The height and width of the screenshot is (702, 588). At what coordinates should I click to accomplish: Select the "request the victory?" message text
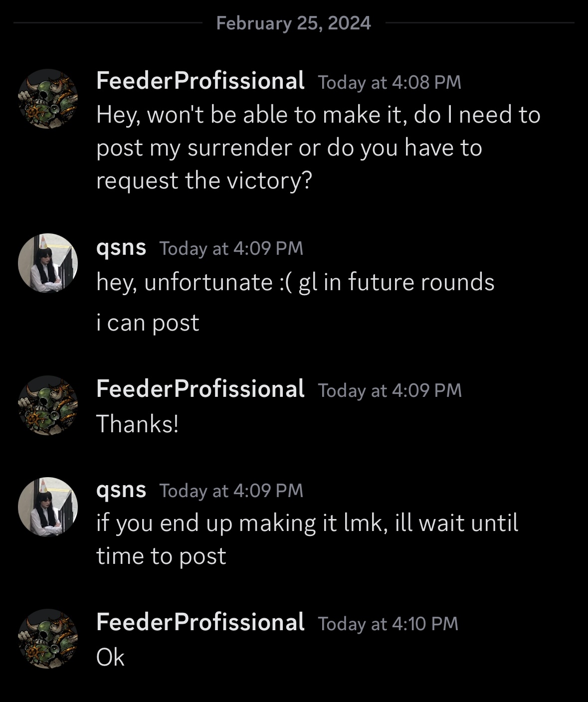pos(204,180)
